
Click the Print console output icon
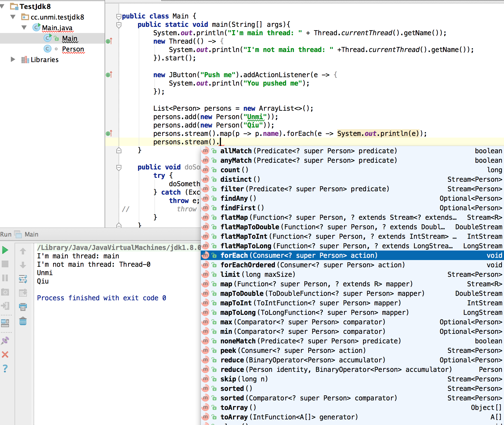[23, 307]
